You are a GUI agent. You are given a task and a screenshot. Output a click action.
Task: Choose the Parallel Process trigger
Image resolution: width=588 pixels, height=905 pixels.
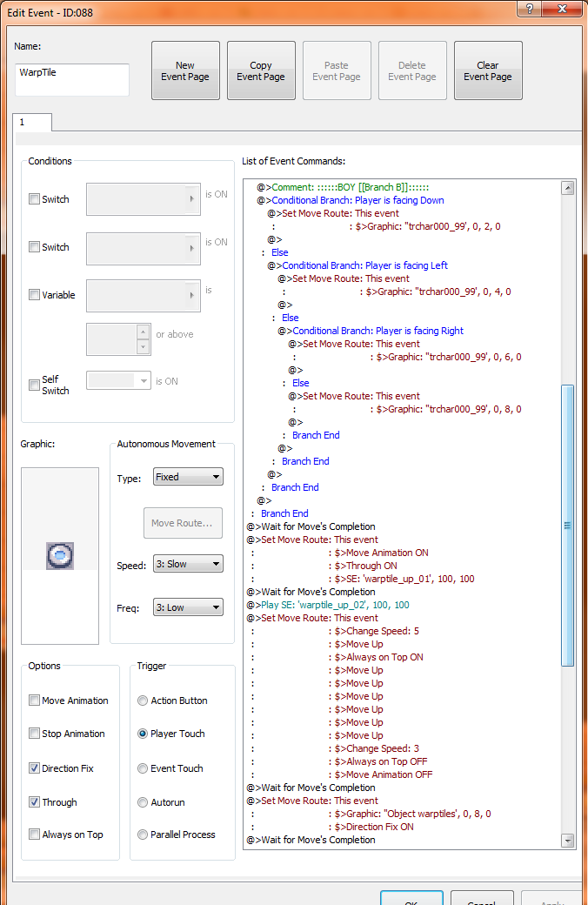pos(143,835)
